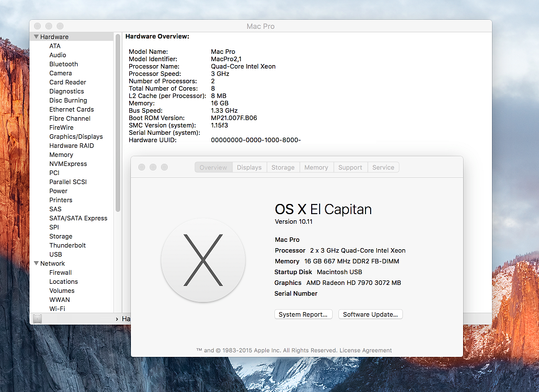Switch to the Memory tab

point(316,167)
